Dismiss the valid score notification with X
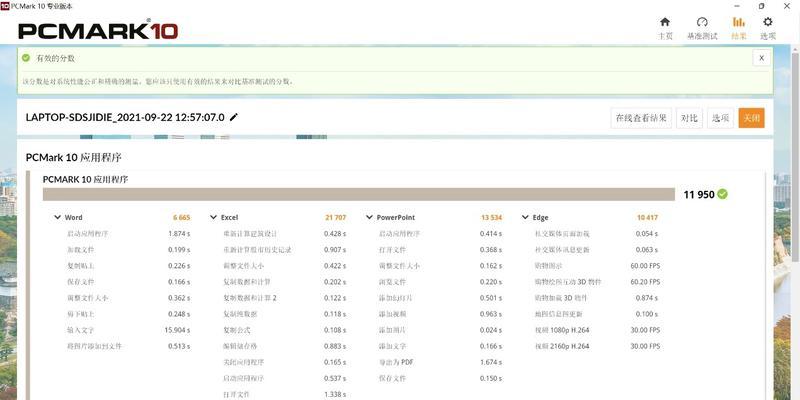The image size is (800, 400). (x=761, y=58)
